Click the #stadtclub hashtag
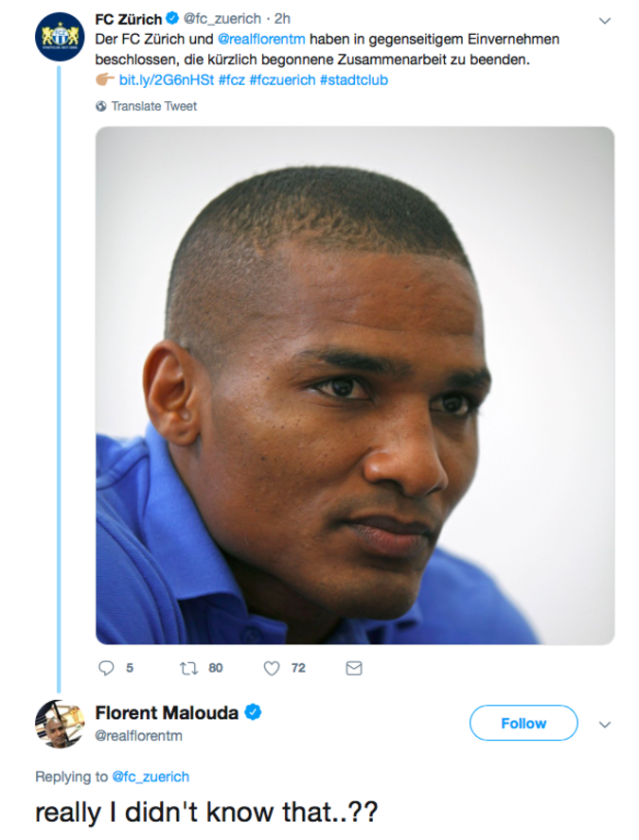Screen dimensions: 639x840 [353, 79]
